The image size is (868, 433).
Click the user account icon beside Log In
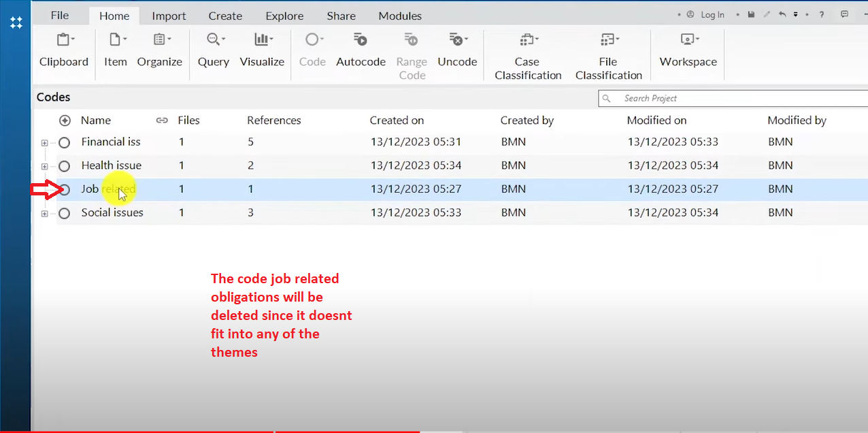click(690, 14)
